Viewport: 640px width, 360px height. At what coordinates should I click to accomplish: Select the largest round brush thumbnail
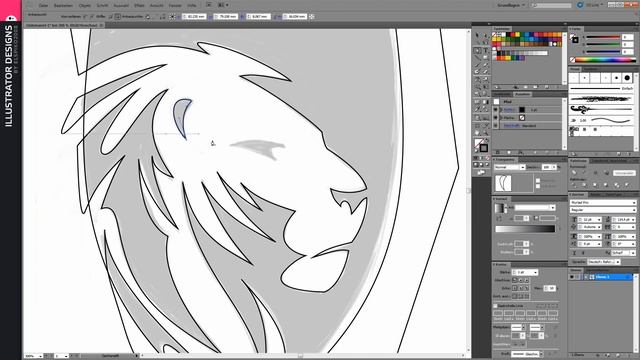click(x=627, y=78)
